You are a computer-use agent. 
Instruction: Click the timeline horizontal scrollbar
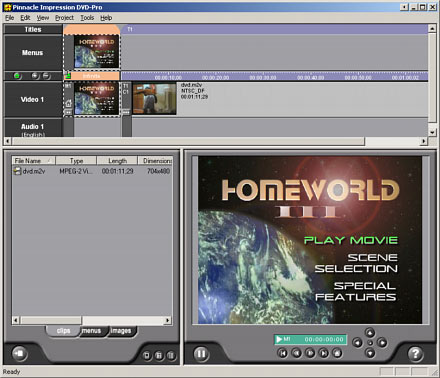[x=188, y=141]
